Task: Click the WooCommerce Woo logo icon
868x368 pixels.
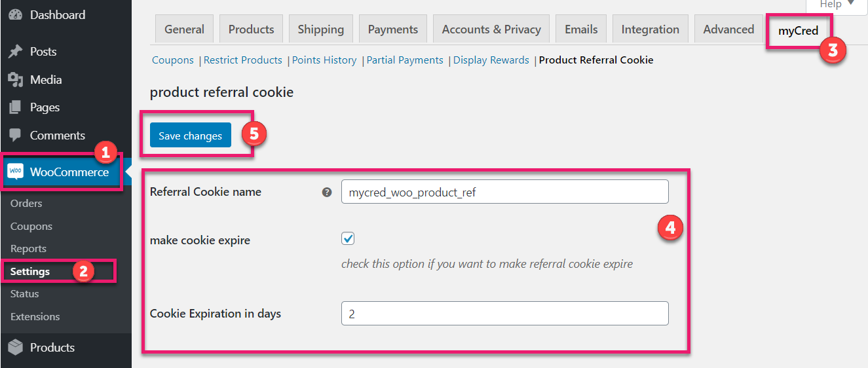Action: point(15,172)
